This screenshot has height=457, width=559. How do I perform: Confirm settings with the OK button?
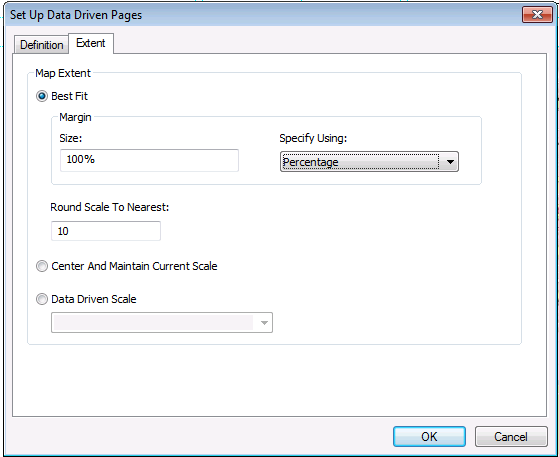pos(429,436)
